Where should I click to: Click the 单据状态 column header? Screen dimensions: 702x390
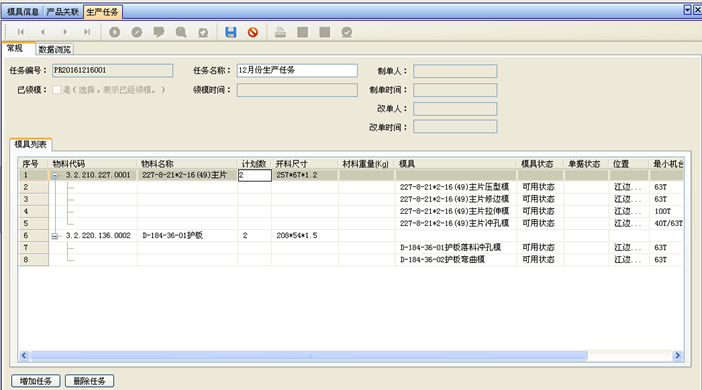[586, 164]
